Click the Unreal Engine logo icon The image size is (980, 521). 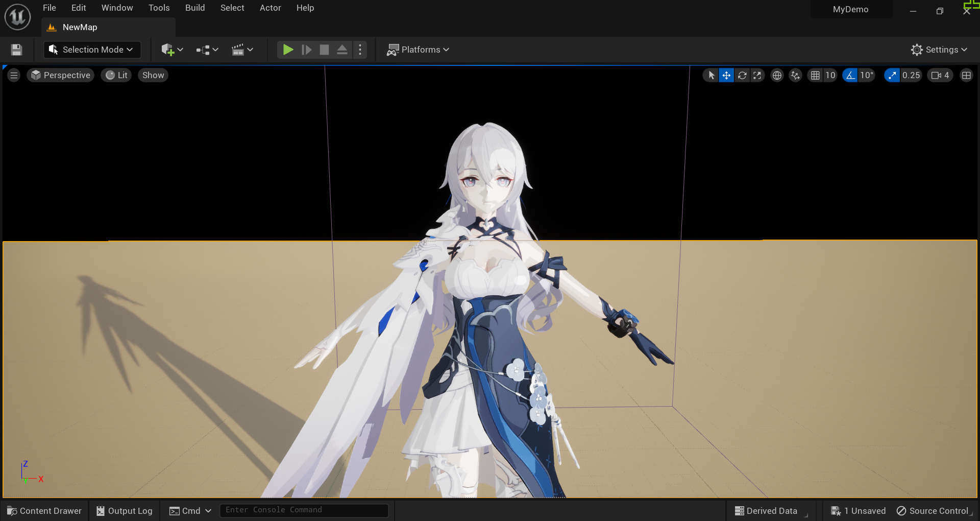[17, 17]
